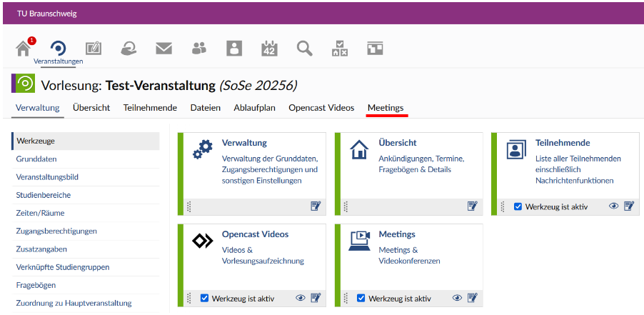This screenshot has height=315, width=644.
Task: Edit the Verwaltung tool via pencil icon
Action: (x=316, y=206)
